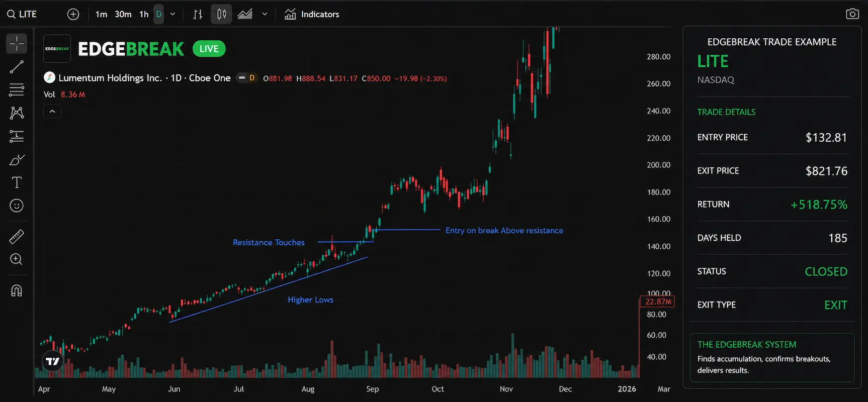This screenshot has height=402, width=868.
Task: Click the NASDAQ exchange label
Action: 716,80
